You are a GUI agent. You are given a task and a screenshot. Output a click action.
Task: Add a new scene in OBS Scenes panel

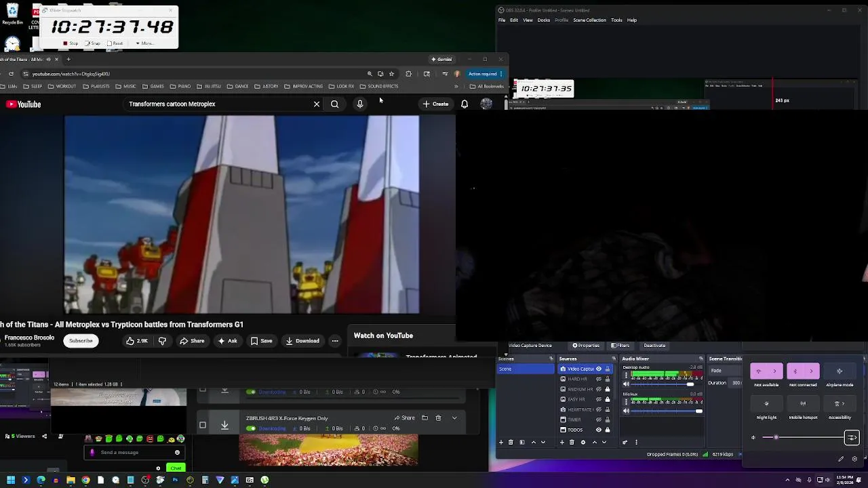pyautogui.click(x=501, y=443)
